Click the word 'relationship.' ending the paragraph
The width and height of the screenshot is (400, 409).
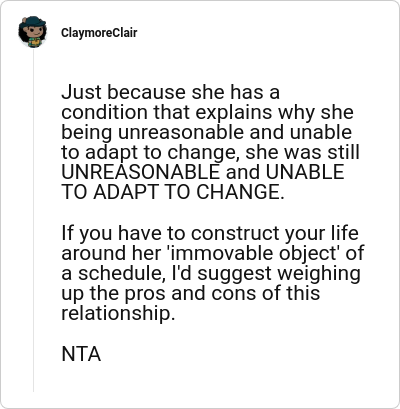pos(118,313)
